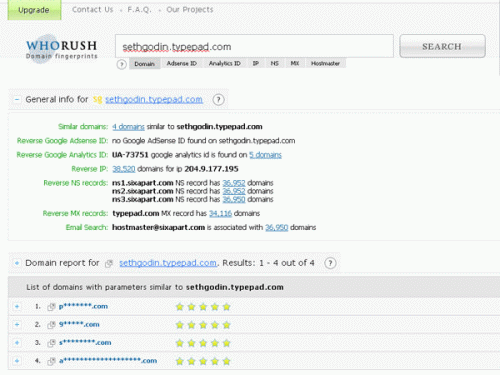Open the F.A.Q. page
This screenshot has height=375, width=500.
click(139, 10)
